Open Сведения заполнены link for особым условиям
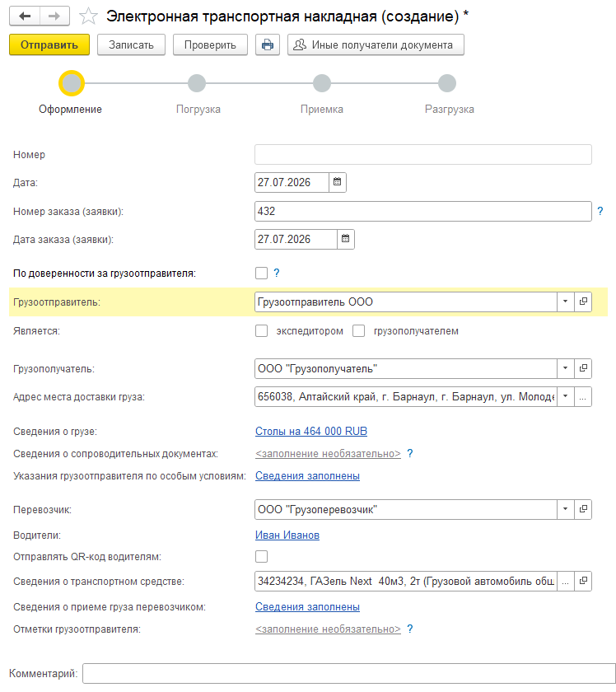 pos(307,476)
